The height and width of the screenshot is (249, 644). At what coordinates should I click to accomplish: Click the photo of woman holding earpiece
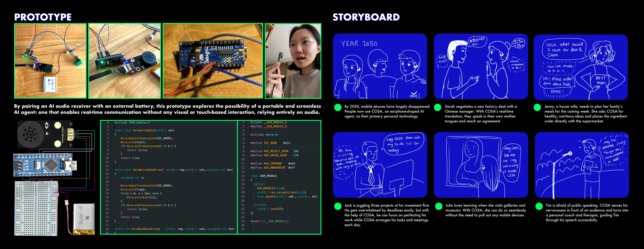click(x=293, y=61)
